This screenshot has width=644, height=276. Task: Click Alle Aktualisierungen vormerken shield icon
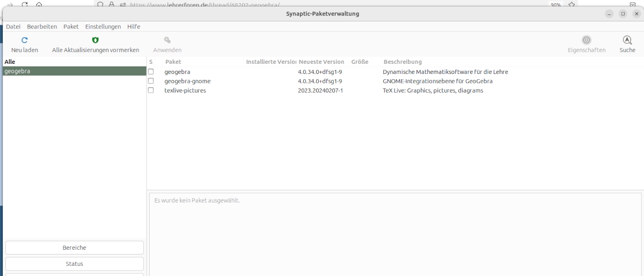(96, 40)
